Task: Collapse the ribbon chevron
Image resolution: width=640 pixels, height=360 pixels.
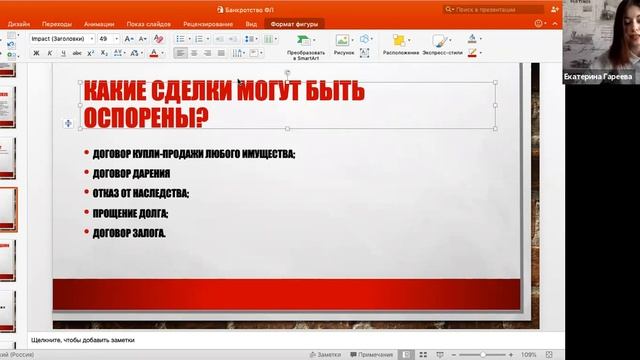Action: (x=555, y=24)
